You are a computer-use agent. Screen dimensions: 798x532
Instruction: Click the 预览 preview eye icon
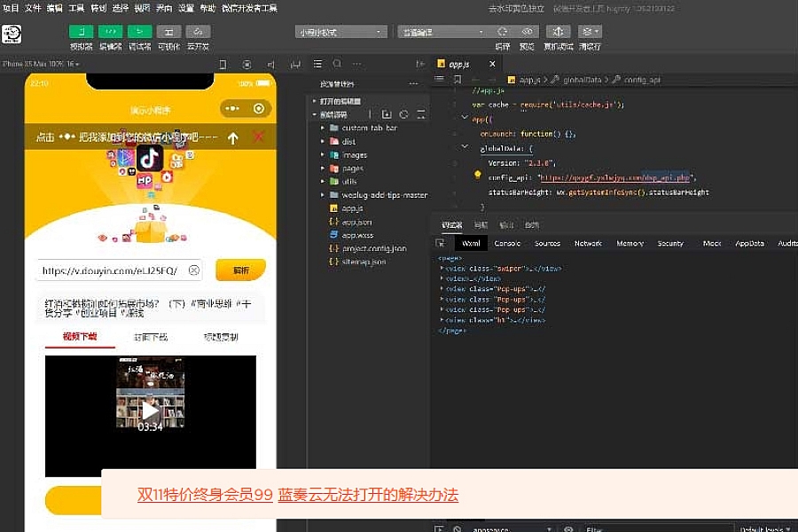click(x=527, y=32)
